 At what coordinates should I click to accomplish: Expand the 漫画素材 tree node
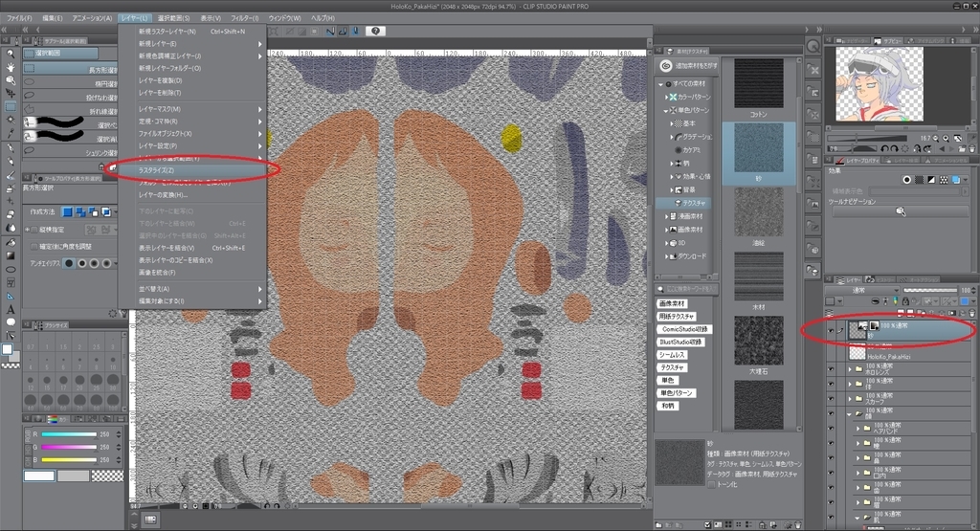coord(666,216)
